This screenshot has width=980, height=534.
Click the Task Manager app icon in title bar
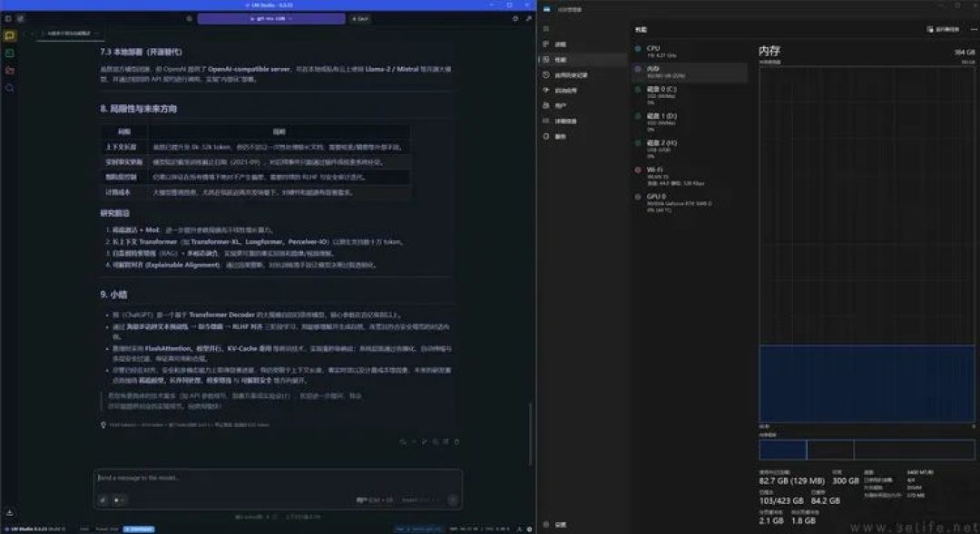pyautogui.click(x=546, y=9)
